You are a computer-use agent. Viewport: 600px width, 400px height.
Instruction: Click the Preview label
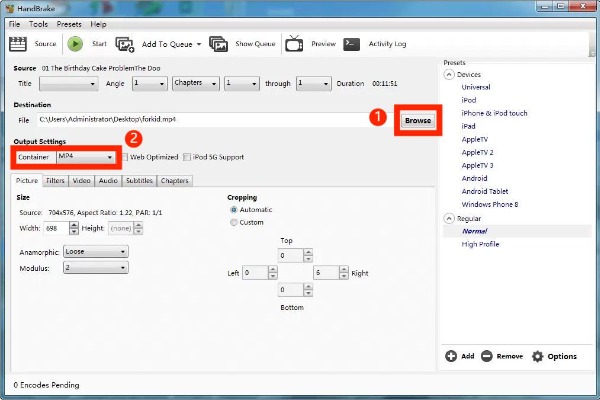point(323,44)
